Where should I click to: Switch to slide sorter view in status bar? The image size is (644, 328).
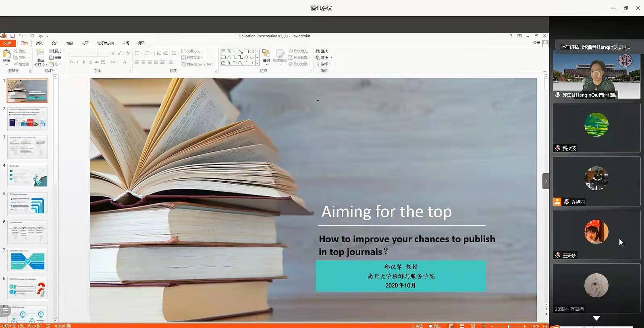(462, 326)
